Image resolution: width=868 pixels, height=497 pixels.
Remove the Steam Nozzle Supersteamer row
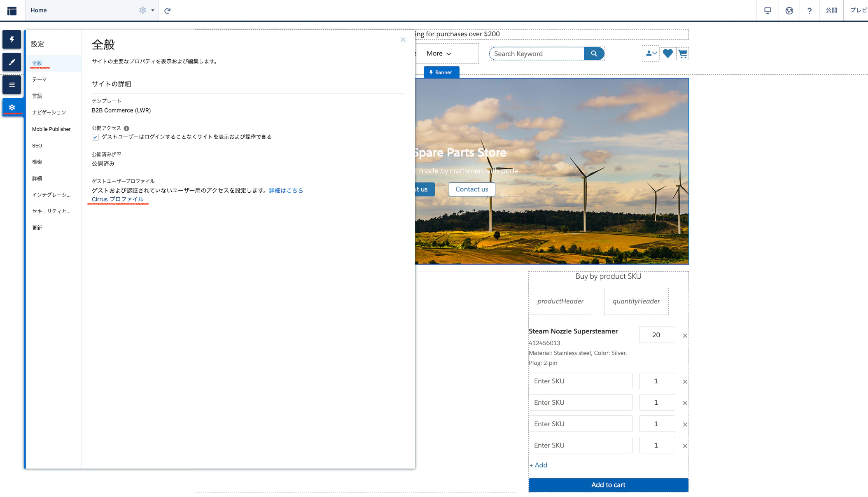[685, 336]
